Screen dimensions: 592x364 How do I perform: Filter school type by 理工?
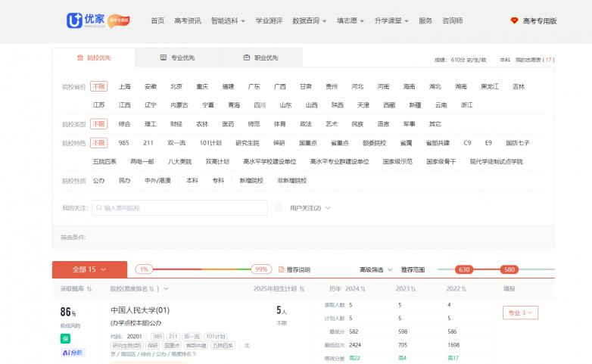[x=150, y=124]
